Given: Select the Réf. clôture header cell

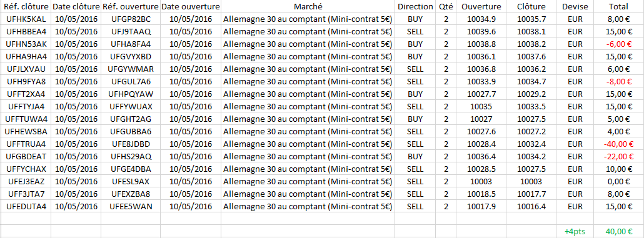Looking at the screenshot, I should [x=26, y=7].
